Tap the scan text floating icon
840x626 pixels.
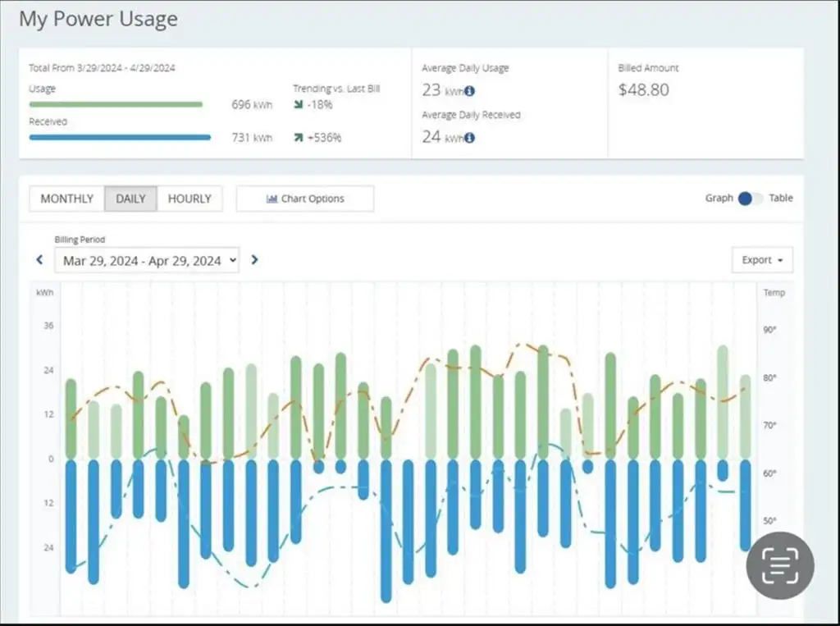pyautogui.click(x=780, y=565)
